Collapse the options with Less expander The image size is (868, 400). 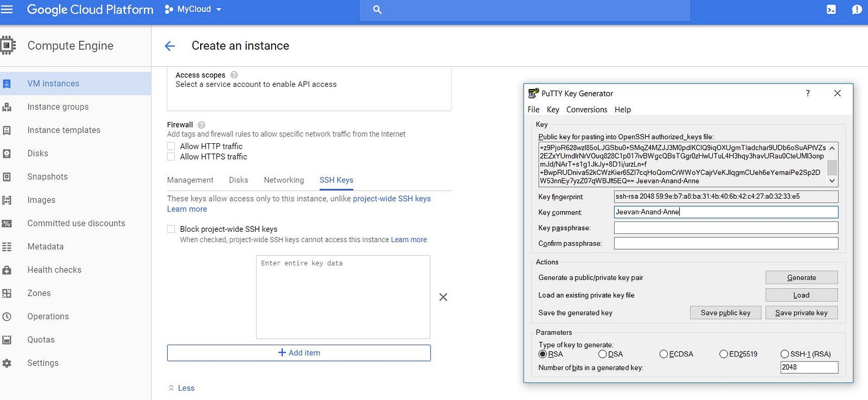click(181, 388)
